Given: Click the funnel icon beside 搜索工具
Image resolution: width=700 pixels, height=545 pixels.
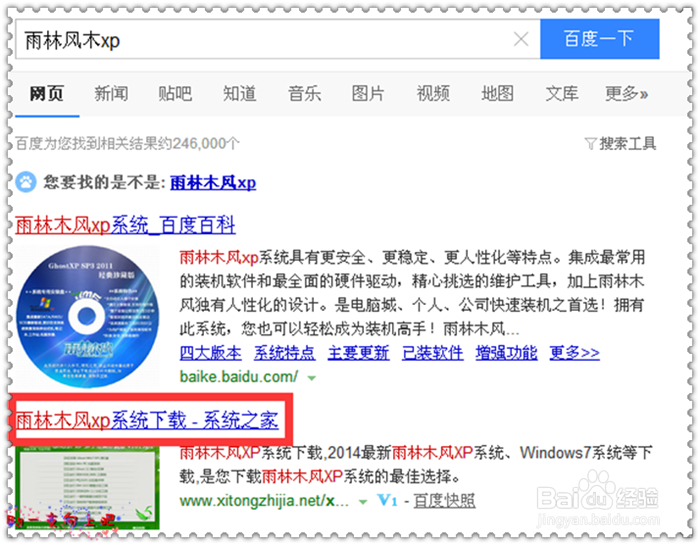Looking at the screenshot, I should tap(591, 144).
